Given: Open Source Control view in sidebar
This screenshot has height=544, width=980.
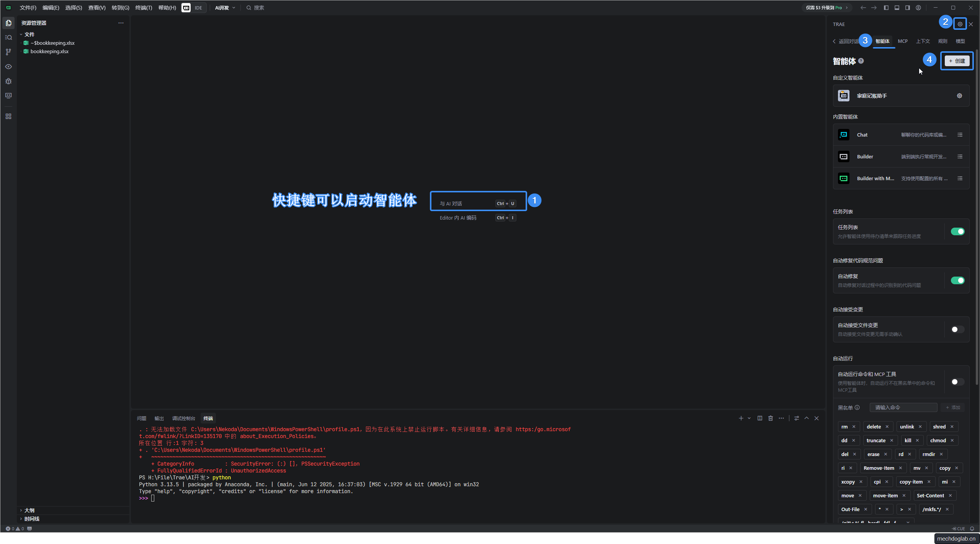Looking at the screenshot, I should pos(8,52).
